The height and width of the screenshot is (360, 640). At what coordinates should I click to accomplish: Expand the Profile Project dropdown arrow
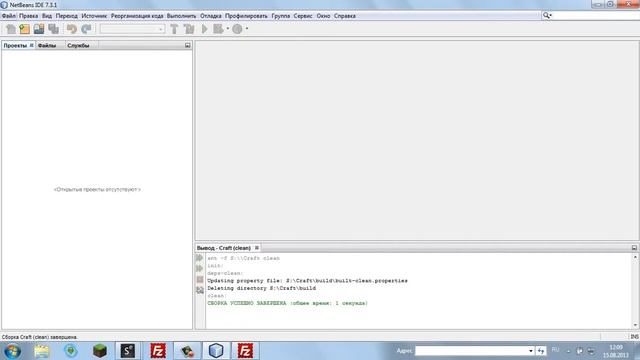[247, 29]
